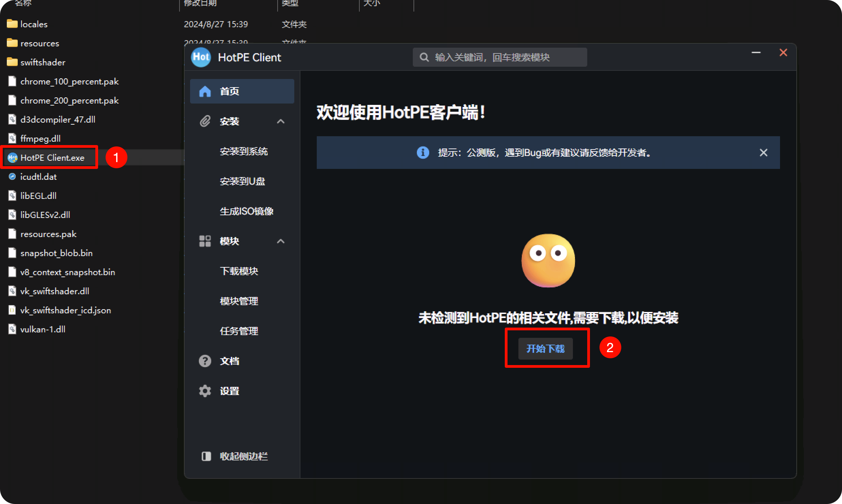Click the vulkan-1.dll file icon
This screenshot has height=504, width=842.
coord(12,329)
